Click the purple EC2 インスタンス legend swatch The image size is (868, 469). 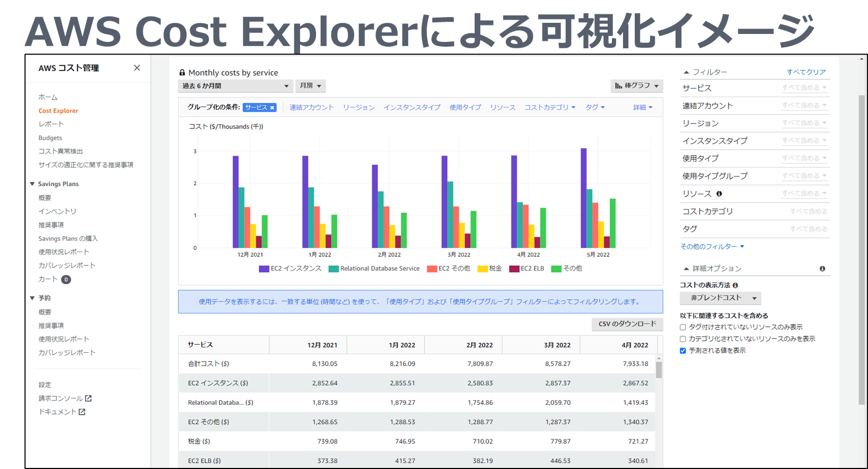264,269
